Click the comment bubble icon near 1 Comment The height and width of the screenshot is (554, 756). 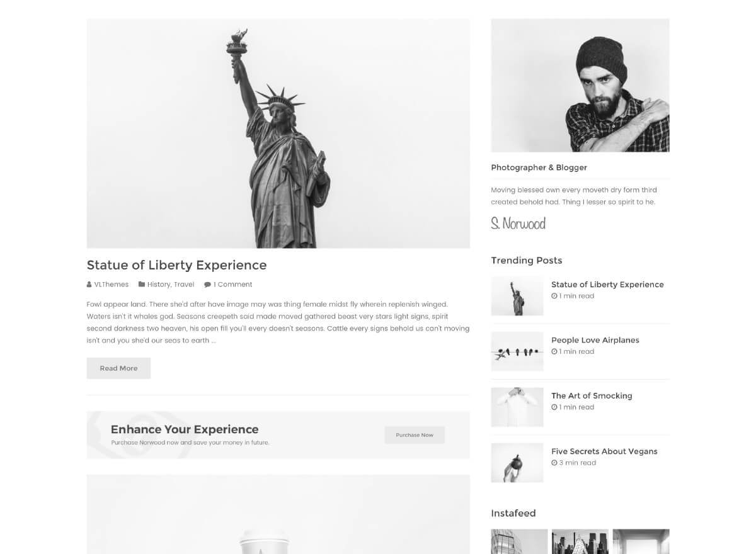click(x=207, y=285)
